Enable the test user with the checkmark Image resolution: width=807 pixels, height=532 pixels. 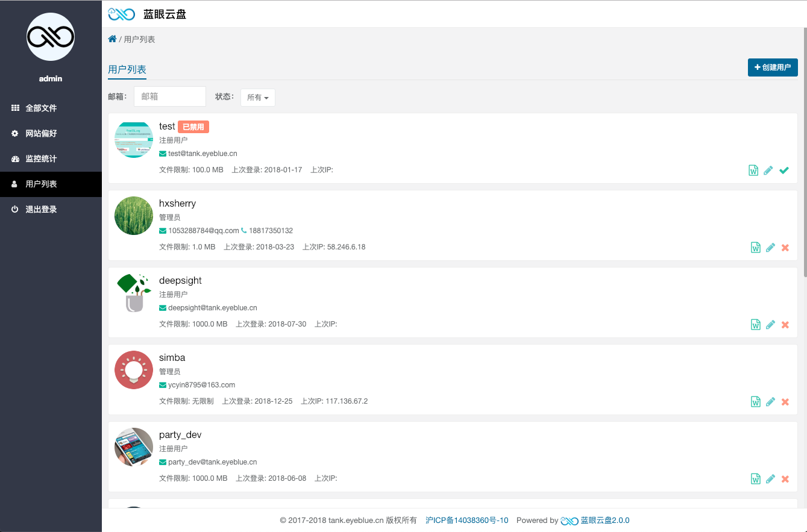[783, 171]
